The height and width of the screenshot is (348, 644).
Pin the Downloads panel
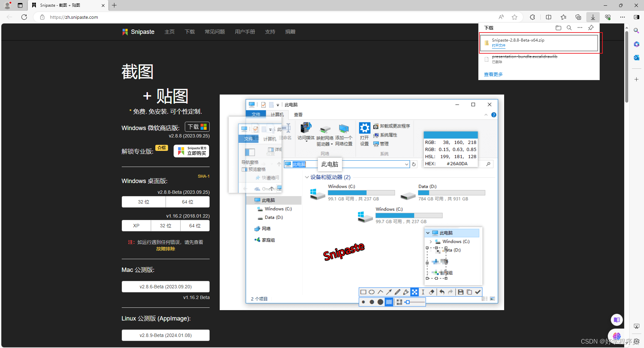tap(591, 28)
